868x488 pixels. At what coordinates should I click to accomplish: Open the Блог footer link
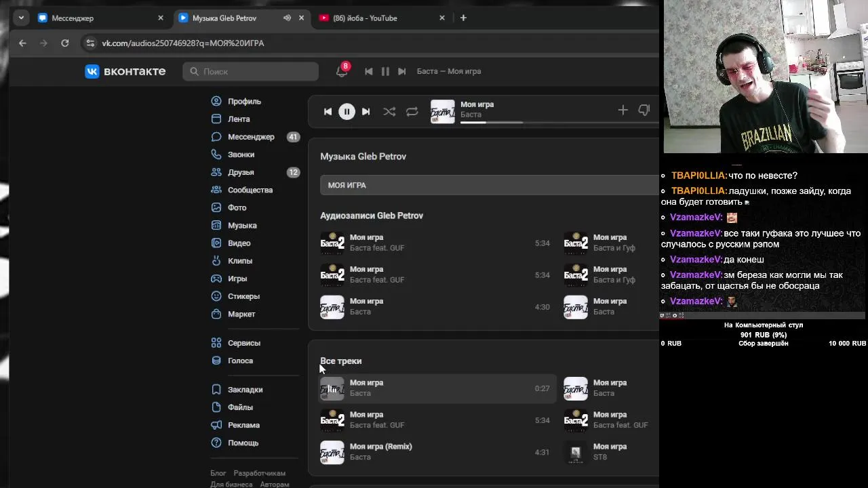tap(218, 473)
